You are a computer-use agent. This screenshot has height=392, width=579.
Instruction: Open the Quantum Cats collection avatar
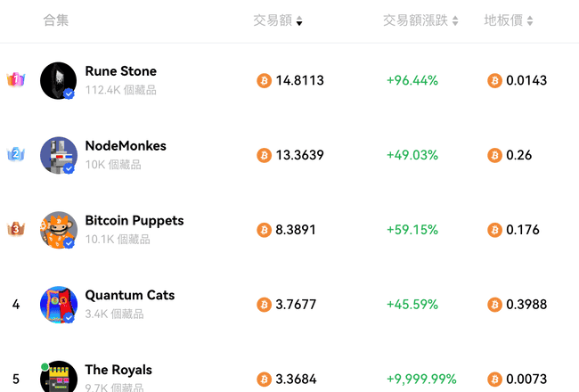(58, 305)
